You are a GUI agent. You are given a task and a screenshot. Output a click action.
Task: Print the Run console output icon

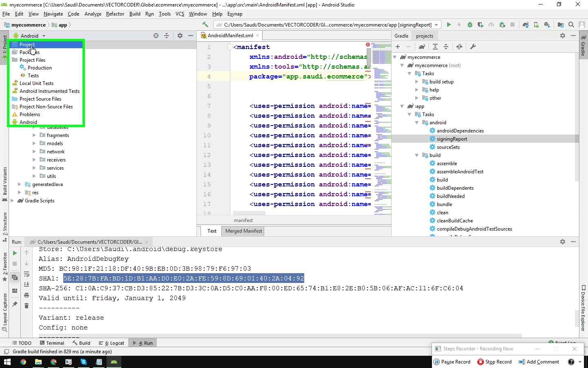[27, 295]
